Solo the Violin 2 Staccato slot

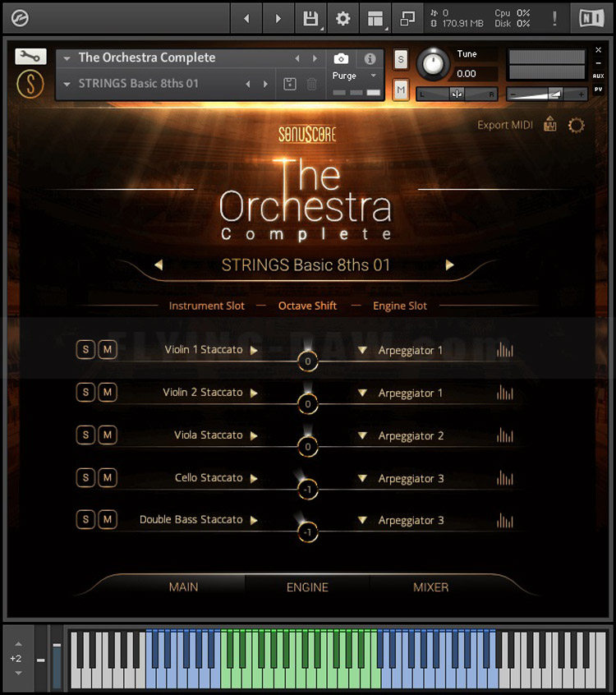click(85, 392)
